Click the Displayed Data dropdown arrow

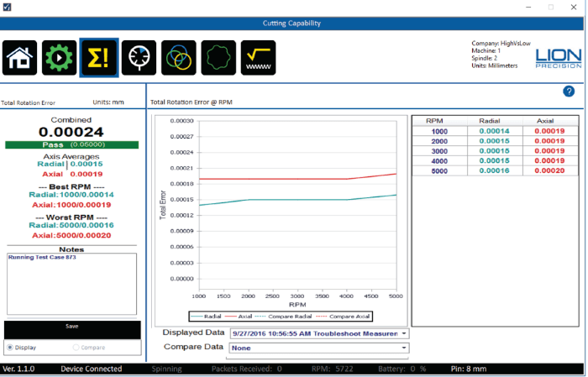pyautogui.click(x=404, y=333)
